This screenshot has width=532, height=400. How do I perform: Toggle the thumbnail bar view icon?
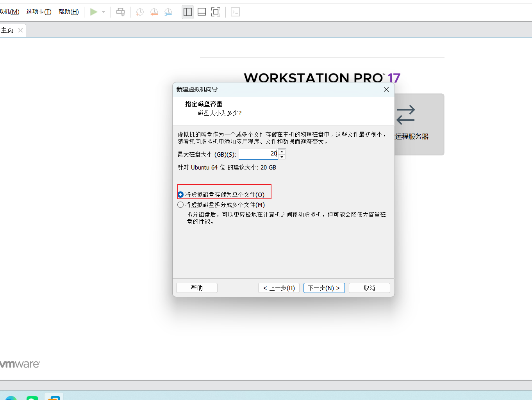point(202,12)
